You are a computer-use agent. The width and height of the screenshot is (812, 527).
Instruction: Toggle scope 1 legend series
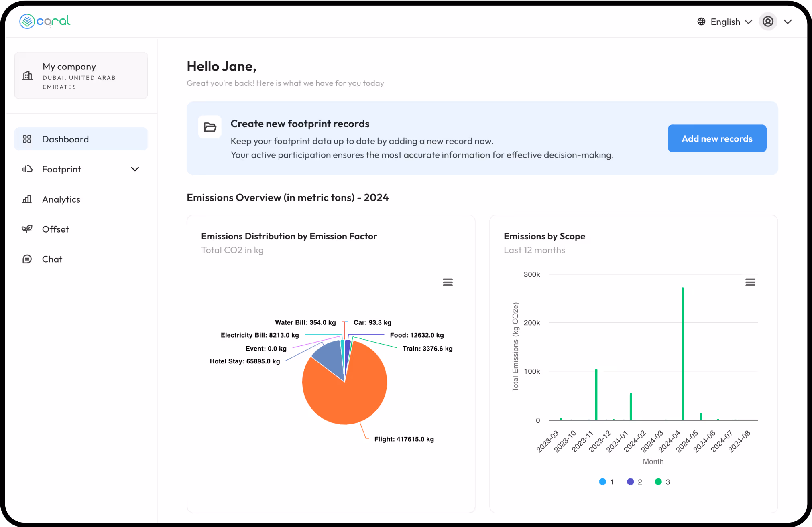pyautogui.click(x=606, y=482)
